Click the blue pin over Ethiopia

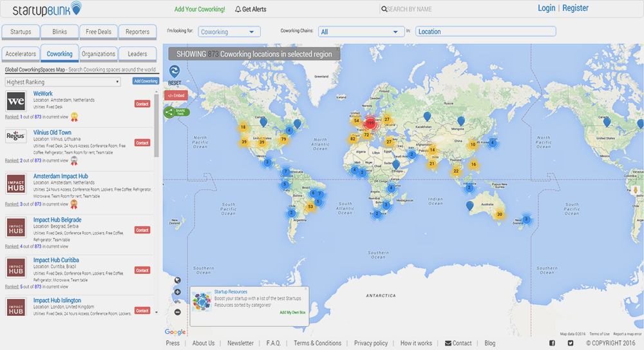(395, 164)
